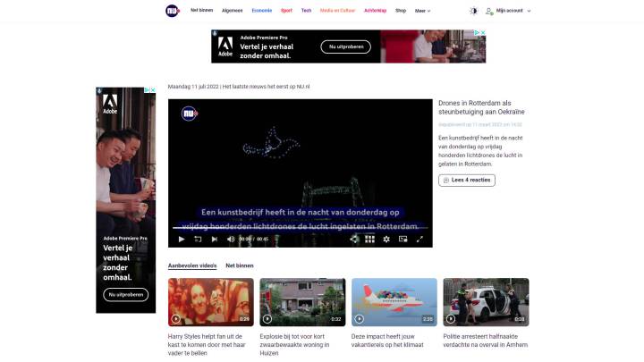The width and height of the screenshot is (644, 362).
Task: Mute the video volume
Action: [x=230, y=239]
